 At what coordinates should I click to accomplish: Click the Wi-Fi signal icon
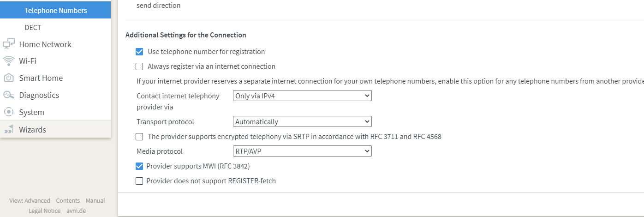[8, 61]
